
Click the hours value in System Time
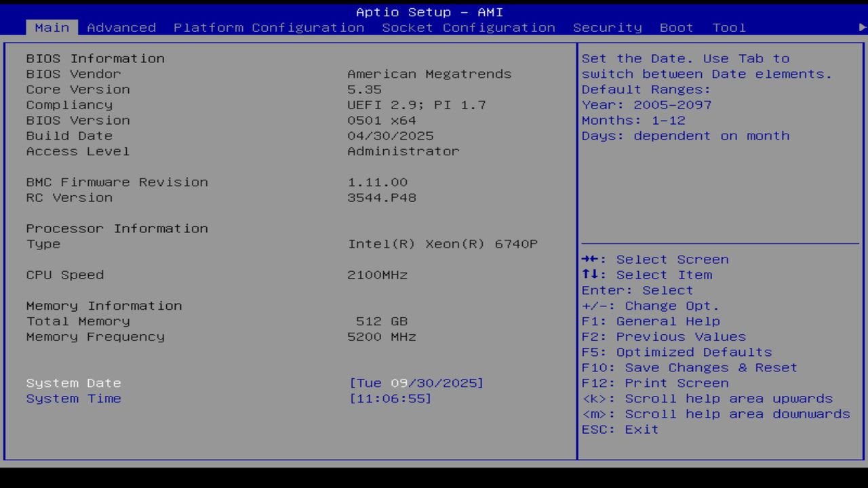364,399
